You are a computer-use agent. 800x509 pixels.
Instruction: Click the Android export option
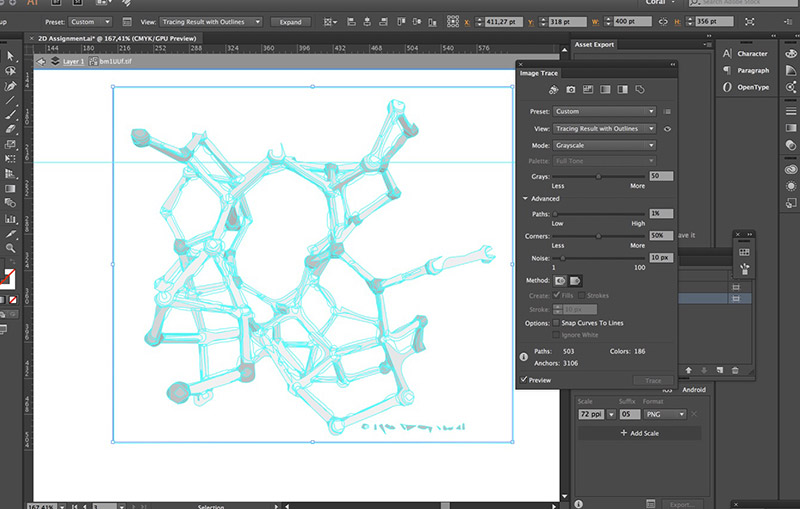tap(694, 390)
